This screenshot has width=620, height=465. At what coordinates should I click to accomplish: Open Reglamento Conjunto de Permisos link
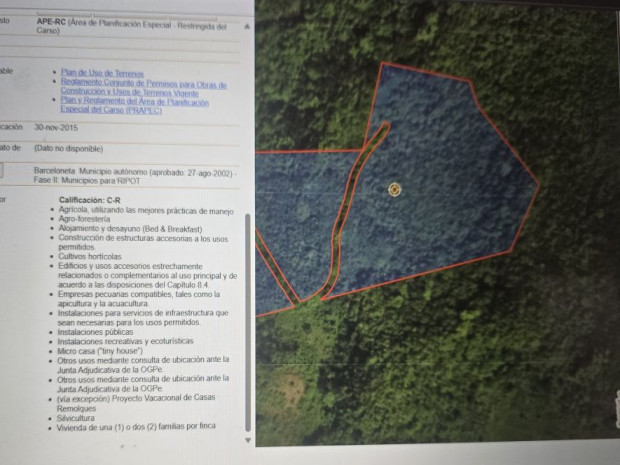143,84
